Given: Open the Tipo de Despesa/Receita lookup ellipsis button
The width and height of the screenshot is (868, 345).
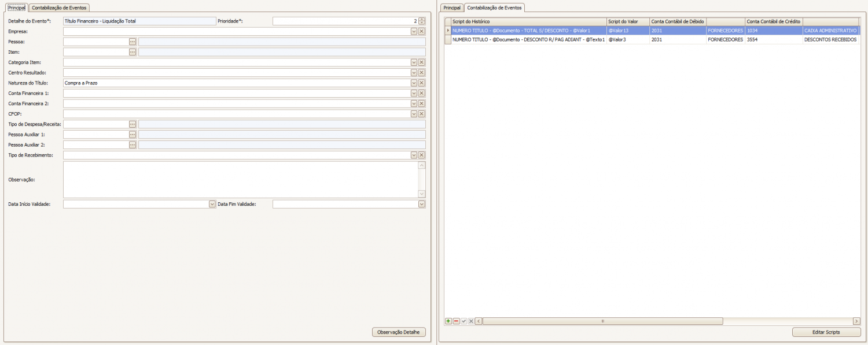Looking at the screenshot, I should (133, 124).
